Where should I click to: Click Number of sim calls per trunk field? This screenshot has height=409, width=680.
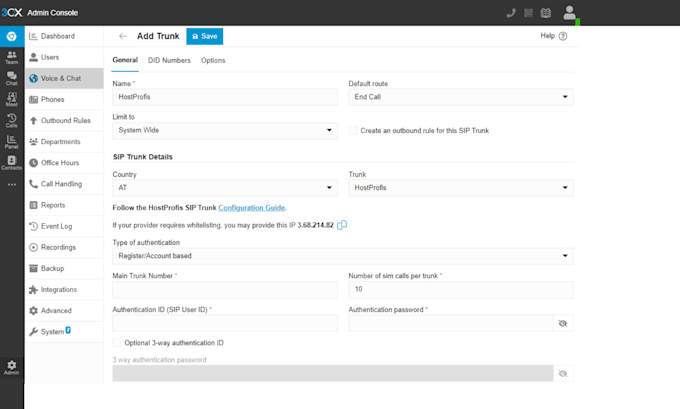click(461, 289)
